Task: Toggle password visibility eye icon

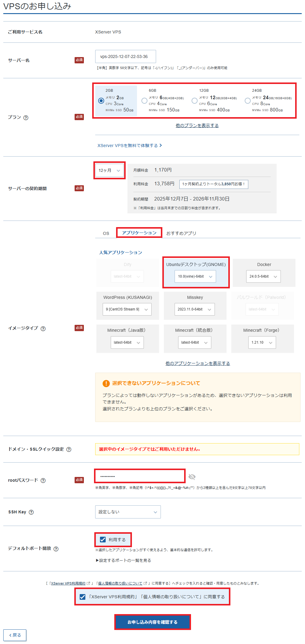Action: [x=192, y=477]
